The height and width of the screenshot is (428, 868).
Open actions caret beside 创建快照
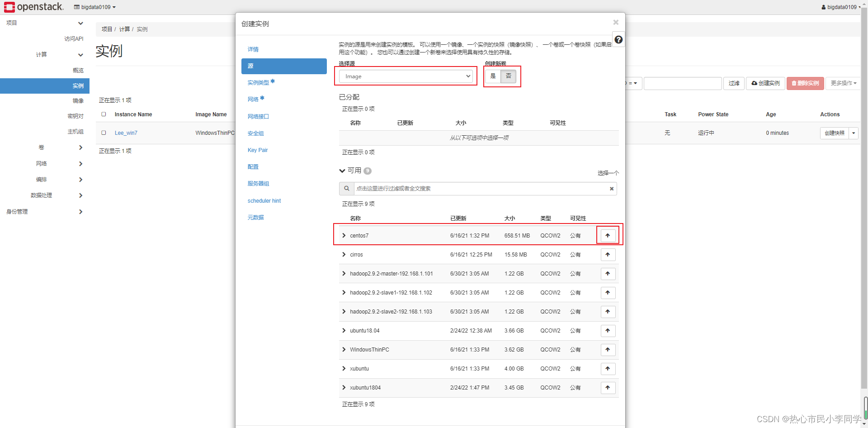click(854, 133)
